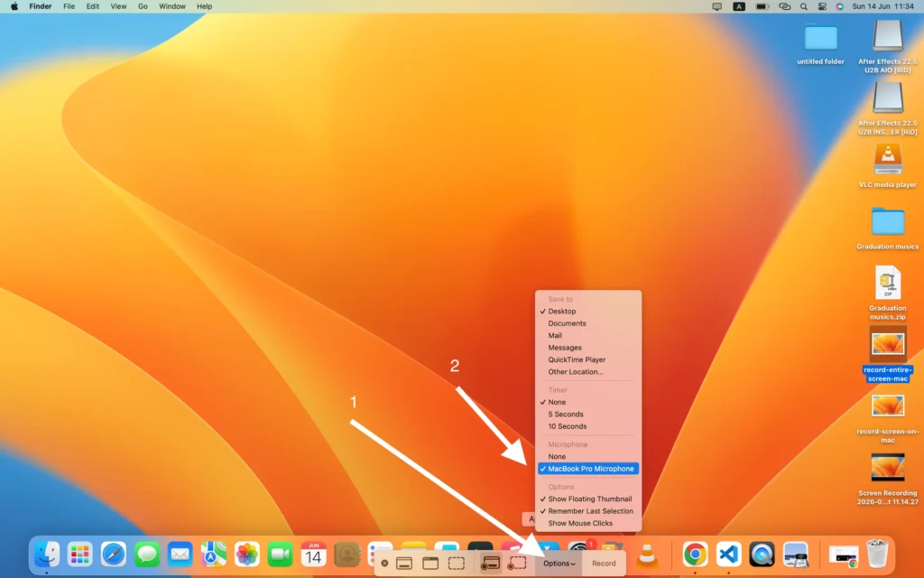924x578 pixels.
Task: Open Finder from the Dock
Action: (x=47, y=555)
